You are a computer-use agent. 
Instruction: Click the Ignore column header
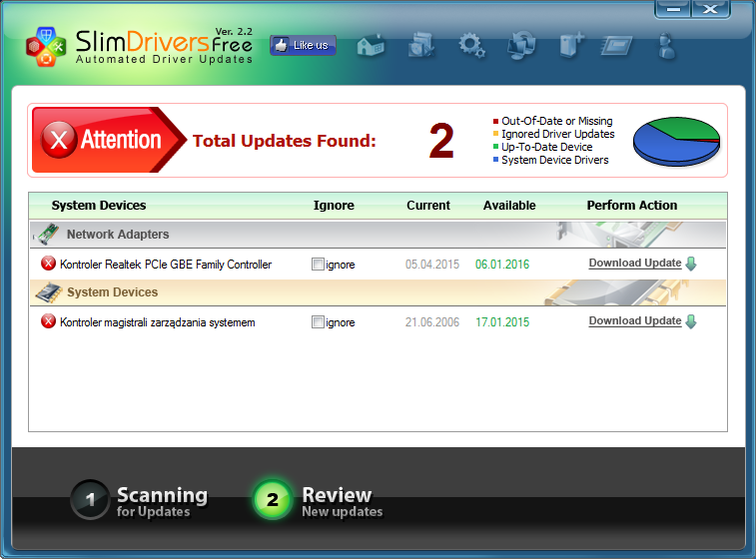[334, 206]
